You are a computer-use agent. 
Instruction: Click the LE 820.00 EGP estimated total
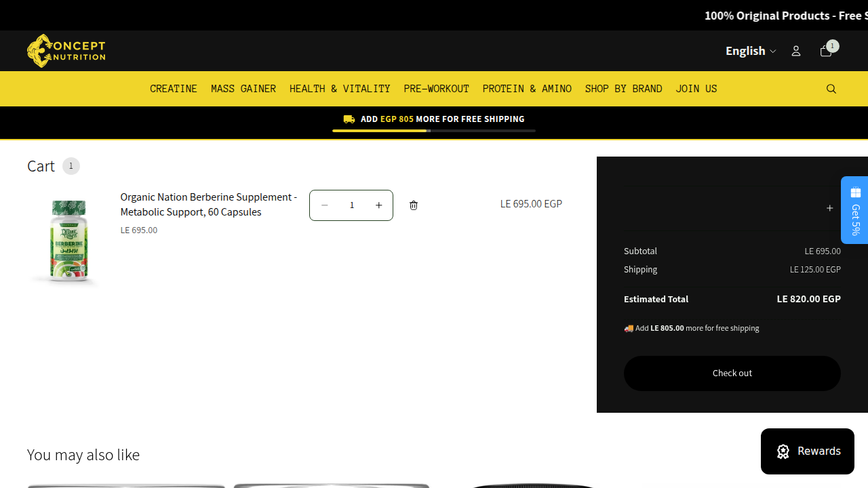809,299
